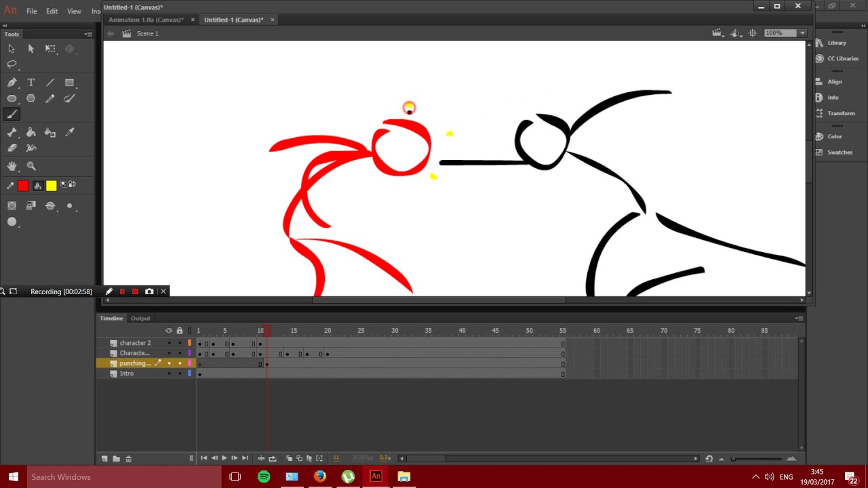868x488 pixels.
Task: Select the Width tool
Action: [31, 148]
